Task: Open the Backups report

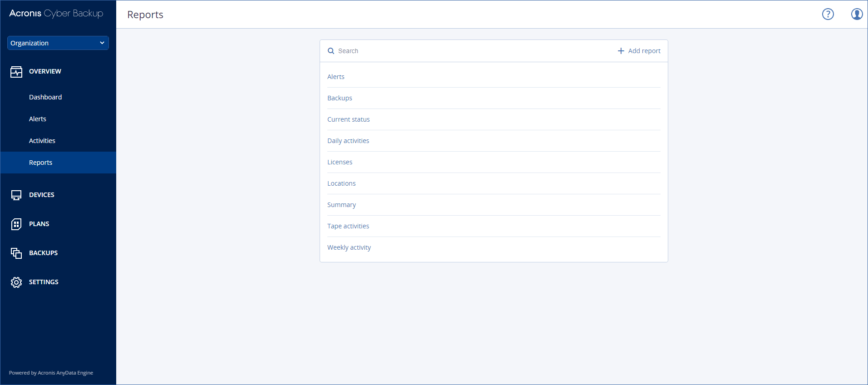Action: tap(340, 98)
